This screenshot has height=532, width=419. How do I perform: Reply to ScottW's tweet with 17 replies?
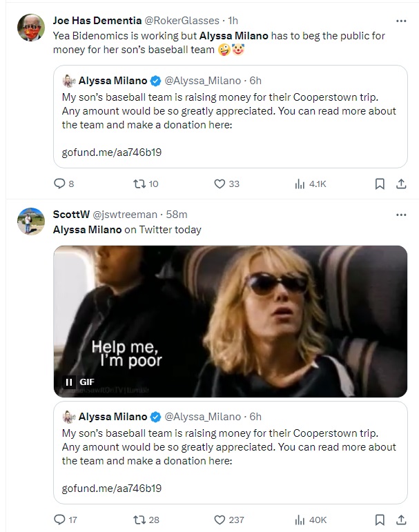[x=59, y=520]
